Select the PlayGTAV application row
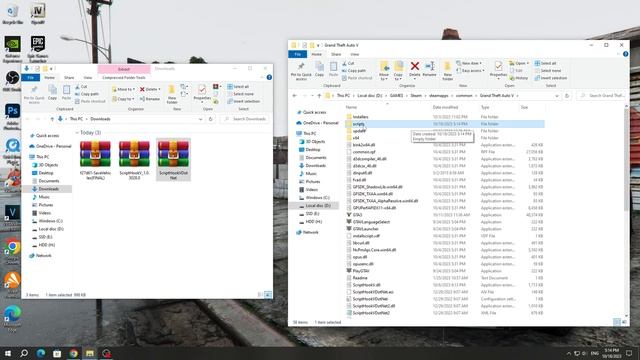640x360 pixels. 445,271
